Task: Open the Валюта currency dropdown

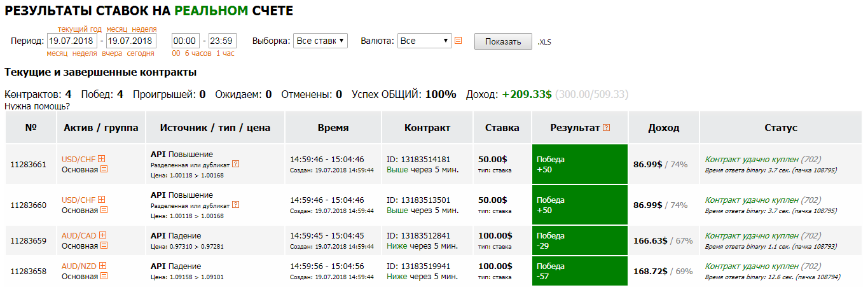Action: pos(425,41)
